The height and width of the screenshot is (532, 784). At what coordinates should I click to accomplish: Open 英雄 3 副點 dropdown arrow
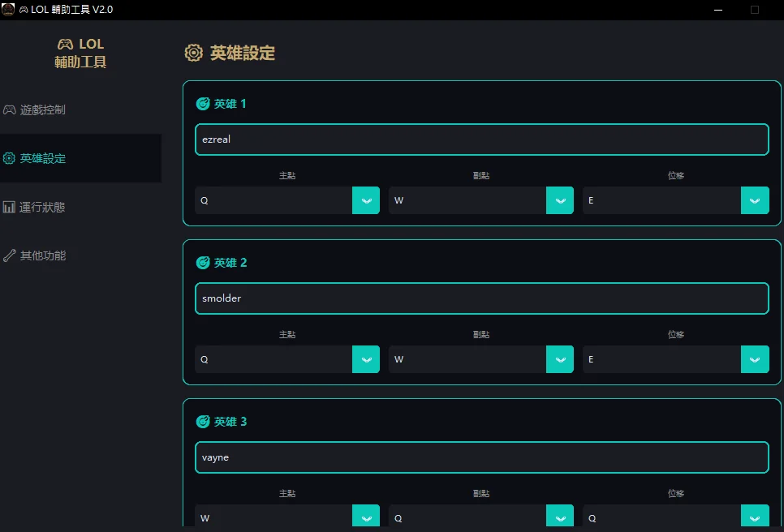click(560, 516)
